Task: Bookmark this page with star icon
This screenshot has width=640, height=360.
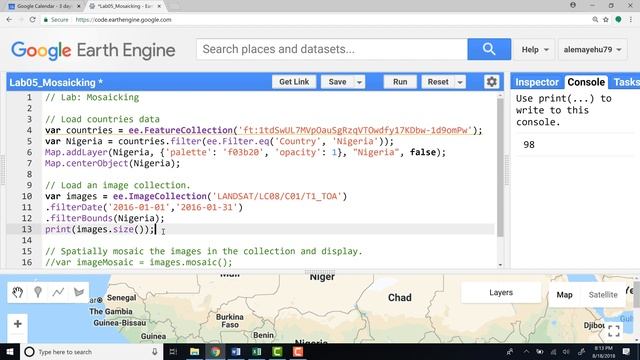Action: pyautogui.click(x=606, y=20)
